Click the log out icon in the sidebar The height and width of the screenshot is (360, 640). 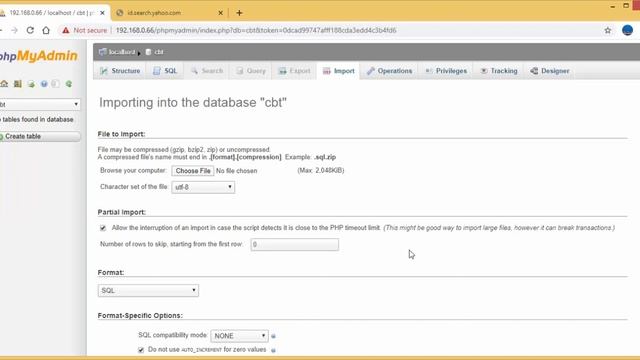[18, 84]
